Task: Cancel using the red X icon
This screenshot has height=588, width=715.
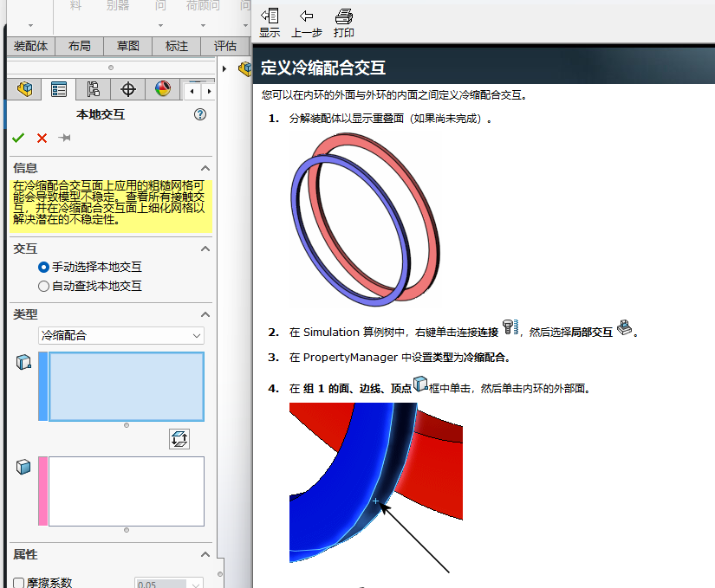Action: (x=42, y=139)
